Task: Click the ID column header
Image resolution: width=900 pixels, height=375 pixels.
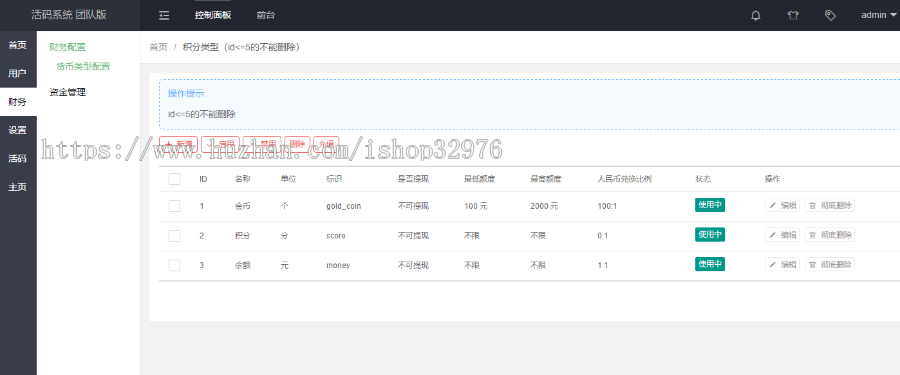Action: point(203,179)
